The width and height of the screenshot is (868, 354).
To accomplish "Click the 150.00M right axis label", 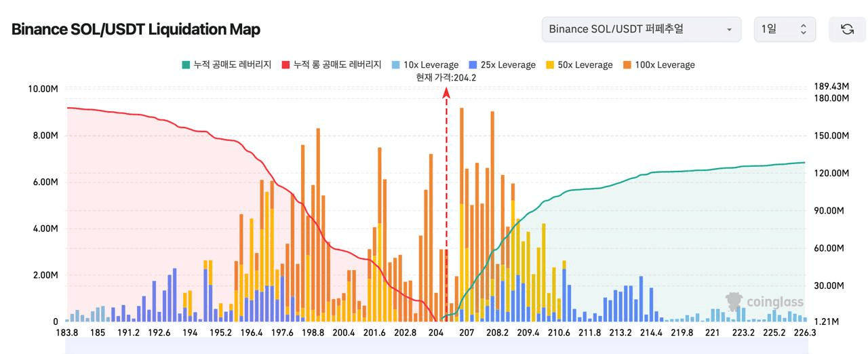I will click(831, 136).
